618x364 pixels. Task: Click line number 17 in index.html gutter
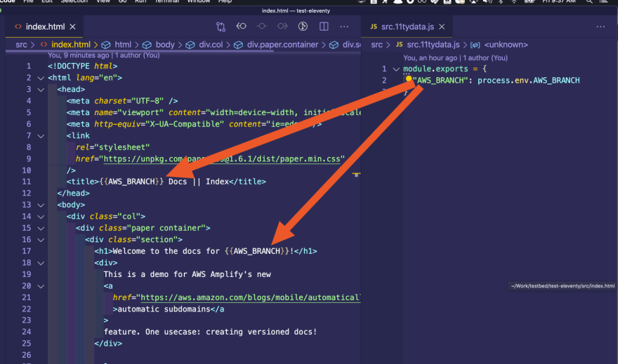coord(27,251)
